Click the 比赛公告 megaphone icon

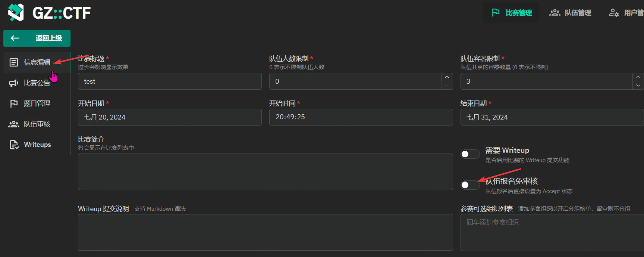click(x=14, y=83)
